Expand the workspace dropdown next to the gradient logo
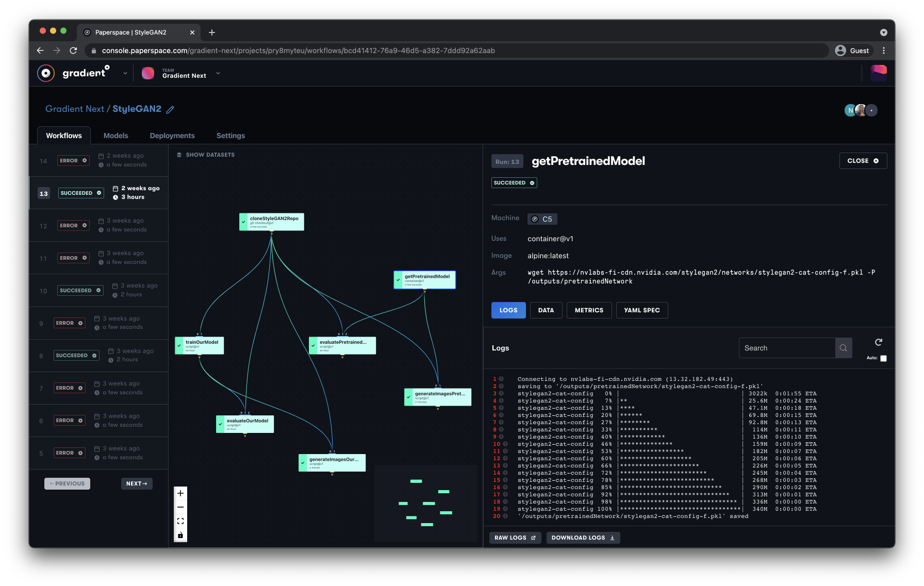This screenshot has width=924, height=586. 125,73
